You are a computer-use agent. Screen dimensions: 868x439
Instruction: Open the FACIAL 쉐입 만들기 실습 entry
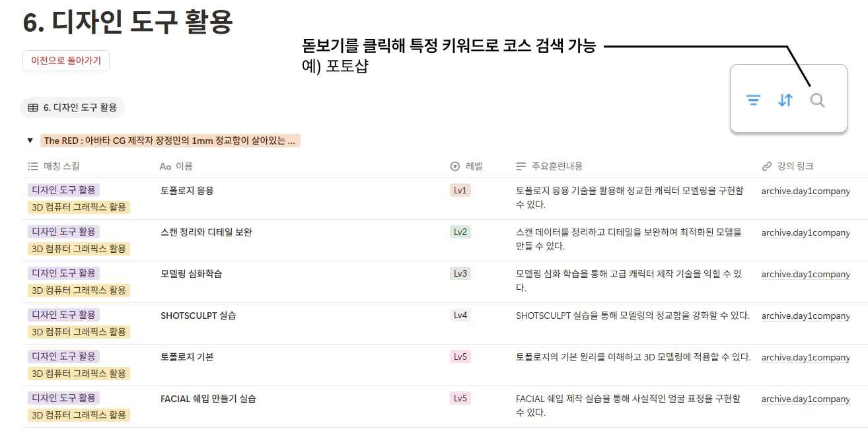208,399
